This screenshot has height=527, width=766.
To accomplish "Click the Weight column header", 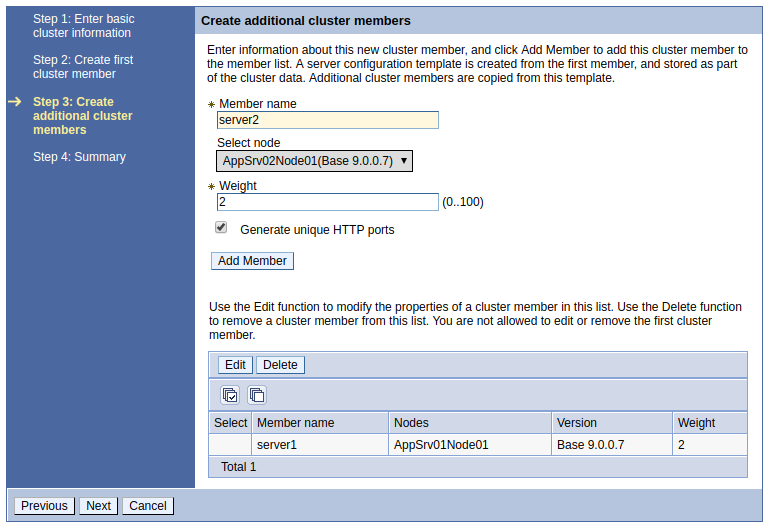I will pyautogui.click(x=710, y=423).
